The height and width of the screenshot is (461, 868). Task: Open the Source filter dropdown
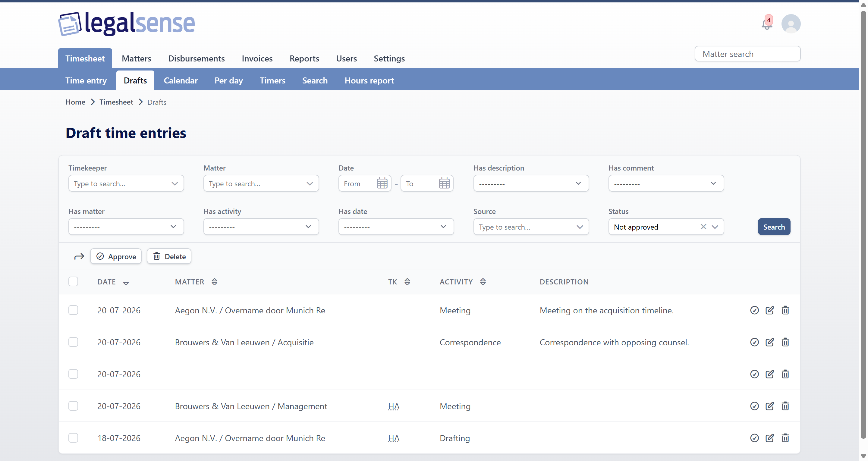point(531,227)
